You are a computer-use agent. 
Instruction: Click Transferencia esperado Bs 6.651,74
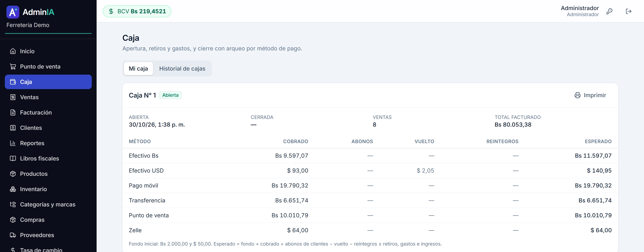coord(595,200)
